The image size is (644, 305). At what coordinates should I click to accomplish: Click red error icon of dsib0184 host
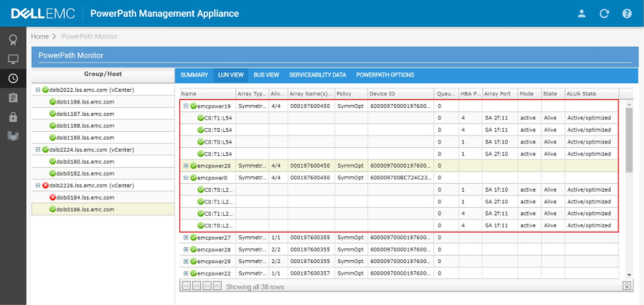point(52,198)
